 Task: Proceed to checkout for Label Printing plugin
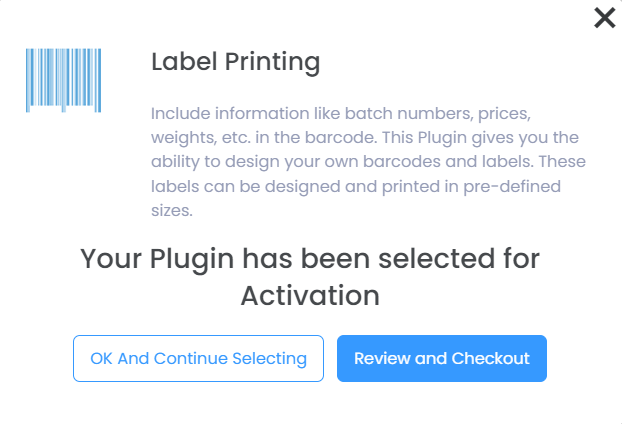(441, 358)
